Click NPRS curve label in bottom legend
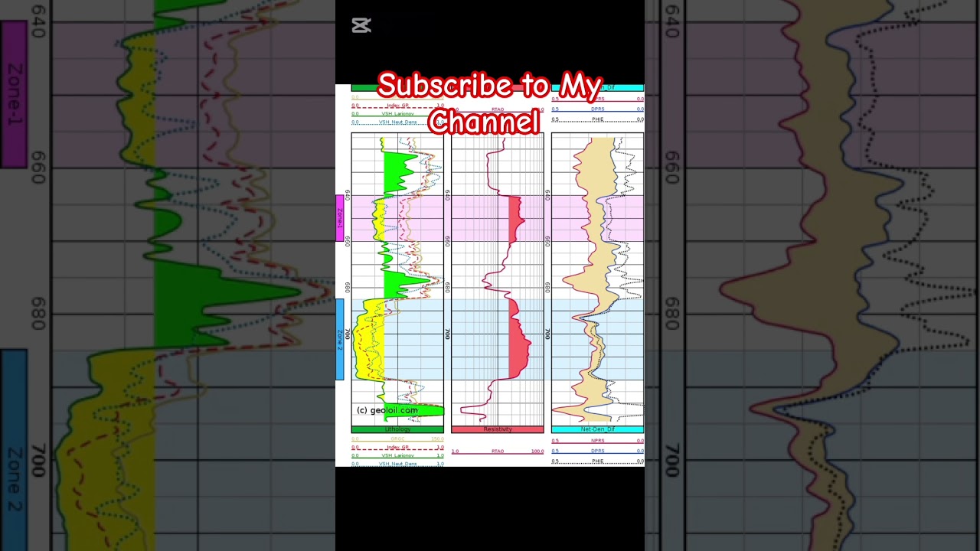Screen dimensions: 980x551 598,441
